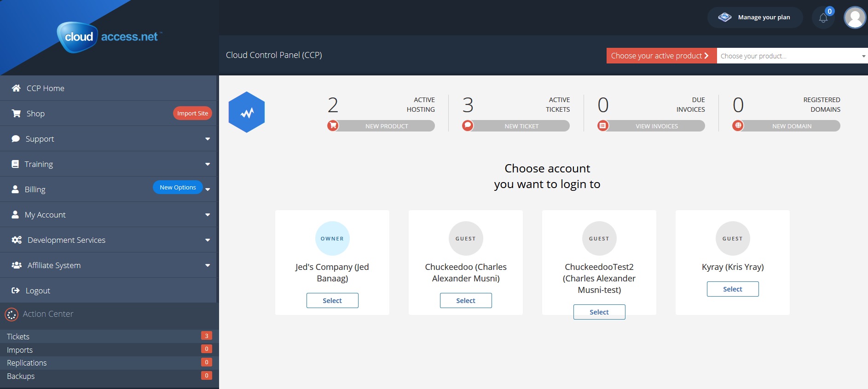Viewport: 868px width, 389px height.
Task: Click the Import Site button
Action: [x=192, y=113]
